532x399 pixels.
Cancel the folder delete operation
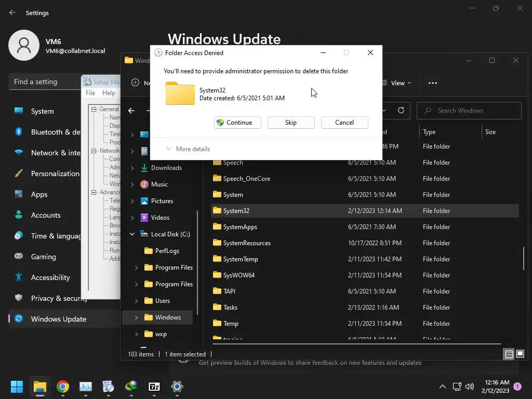(344, 123)
